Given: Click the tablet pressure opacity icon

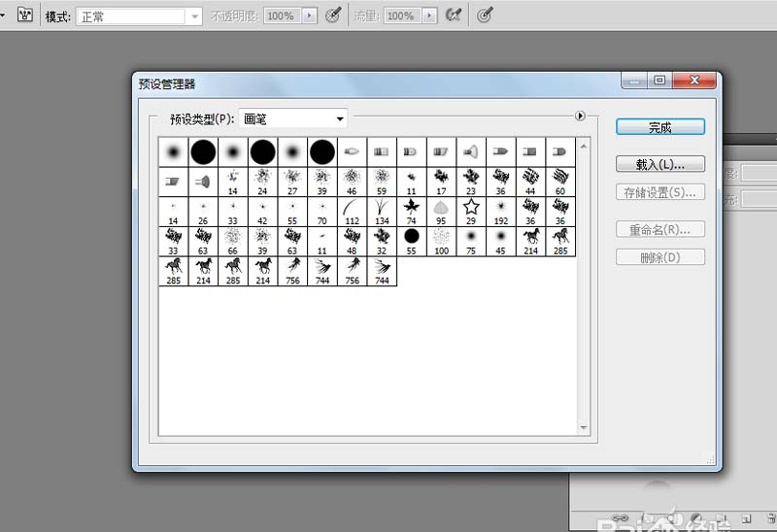Looking at the screenshot, I should (x=333, y=16).
